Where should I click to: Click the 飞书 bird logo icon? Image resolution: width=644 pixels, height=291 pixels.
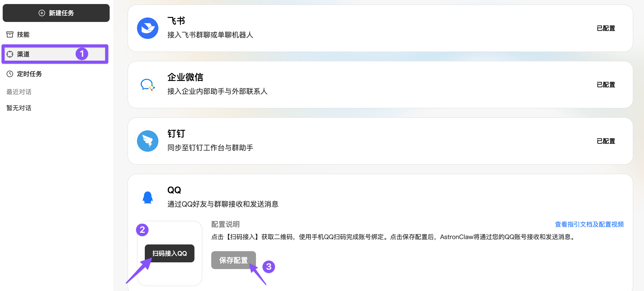pyautogui.click(x=147, y=28)
